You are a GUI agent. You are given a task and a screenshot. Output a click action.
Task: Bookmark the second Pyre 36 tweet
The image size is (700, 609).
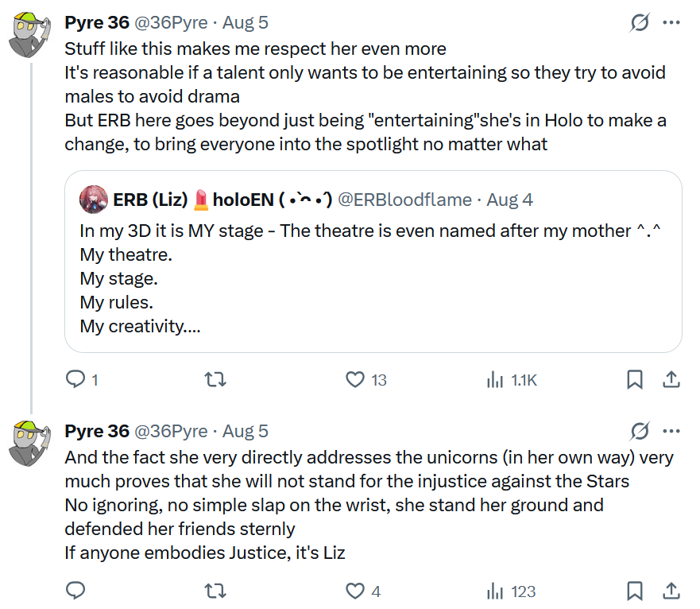pyautogui.click(x=634, y=591)
